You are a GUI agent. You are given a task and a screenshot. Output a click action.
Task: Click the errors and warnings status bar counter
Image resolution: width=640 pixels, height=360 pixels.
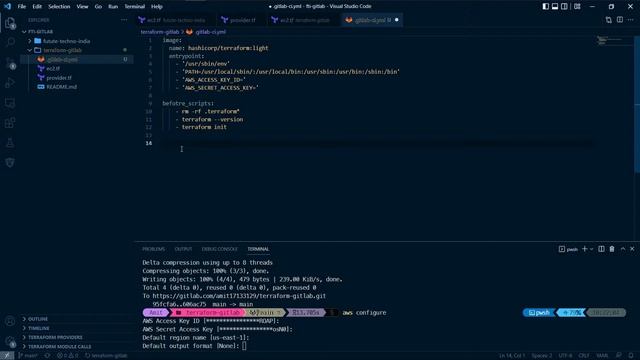(68, 356)
